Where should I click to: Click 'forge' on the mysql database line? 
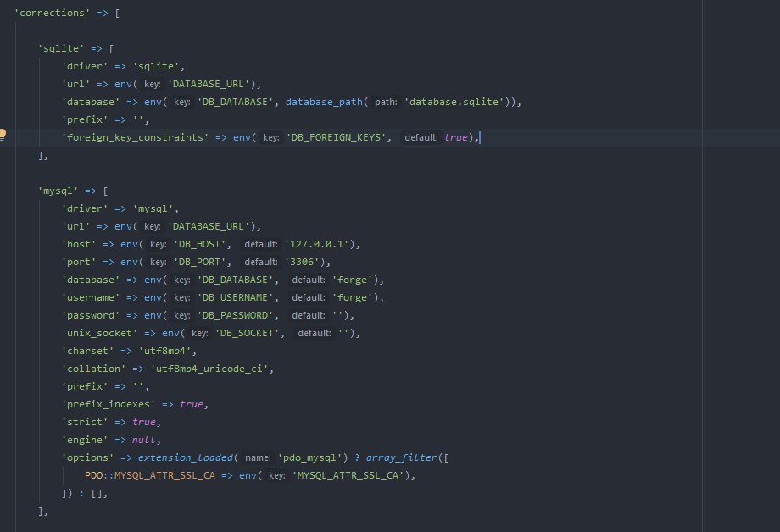(352, 280)
